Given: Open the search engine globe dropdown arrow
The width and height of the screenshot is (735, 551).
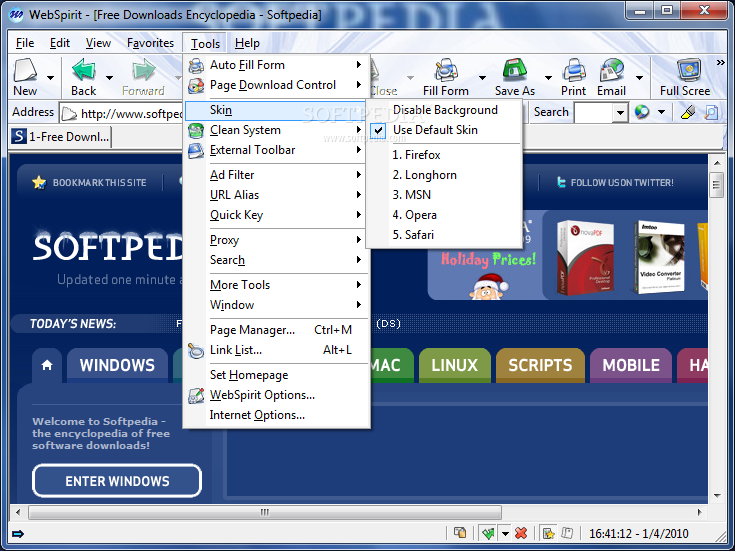Looking at the screenshot, I should point(661,112).
